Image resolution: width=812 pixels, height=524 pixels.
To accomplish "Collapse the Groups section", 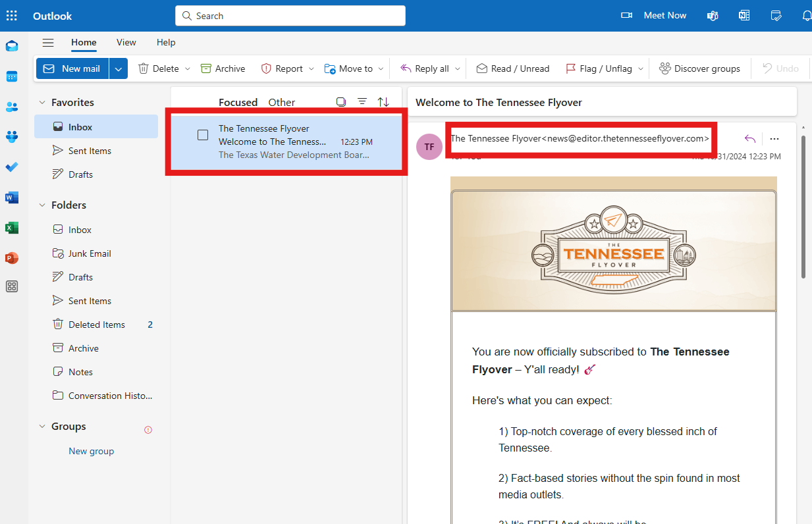I will [42, 427].
